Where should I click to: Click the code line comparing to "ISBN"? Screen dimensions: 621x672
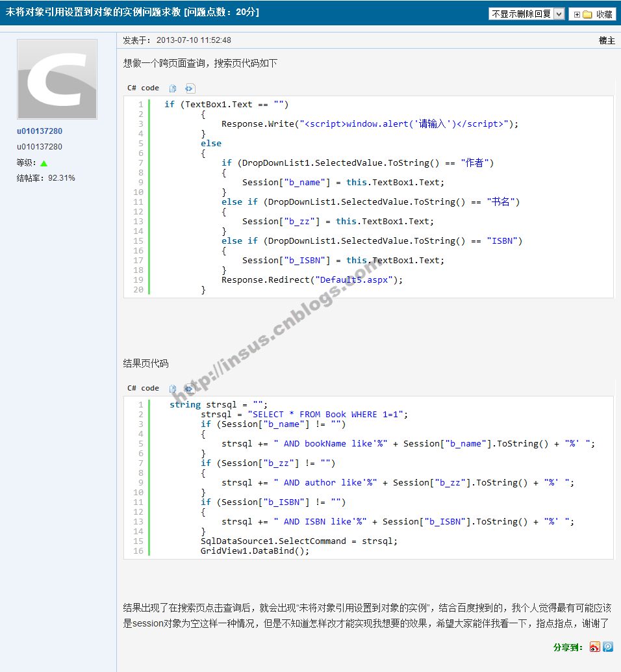tap(372, 241)
